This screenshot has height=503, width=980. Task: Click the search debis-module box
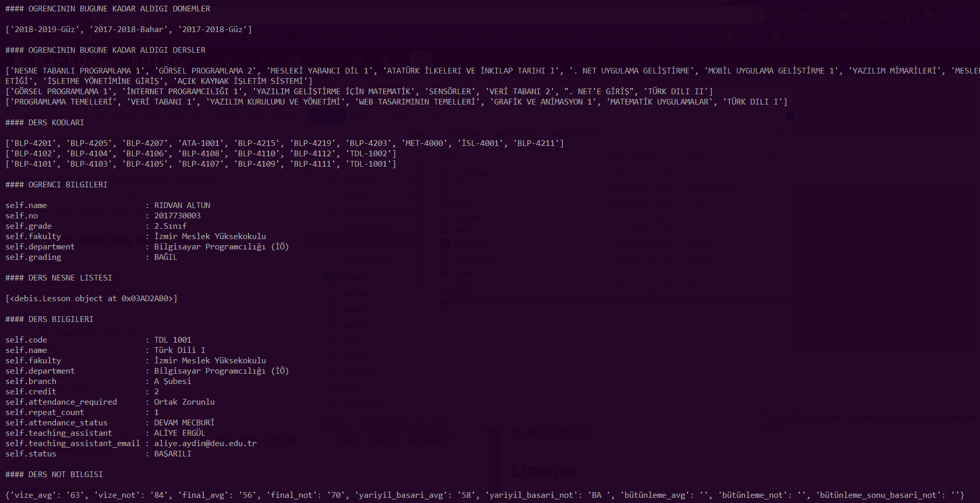tap(741, 134)
